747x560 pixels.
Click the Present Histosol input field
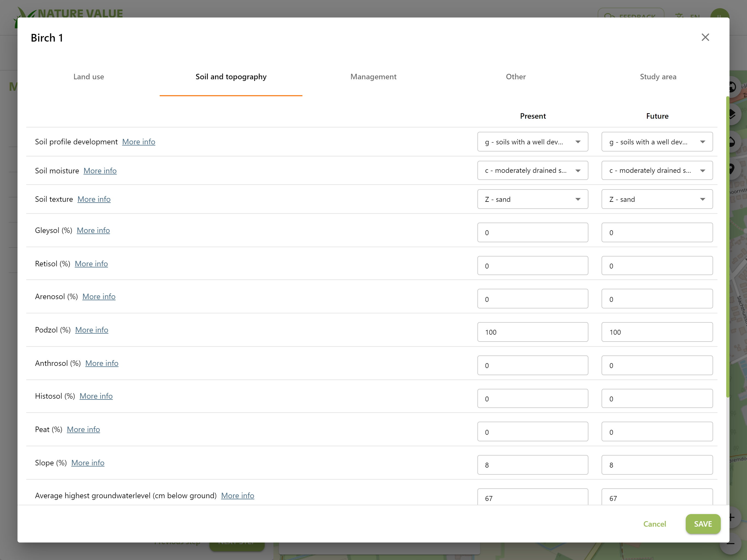coord(533,399)
